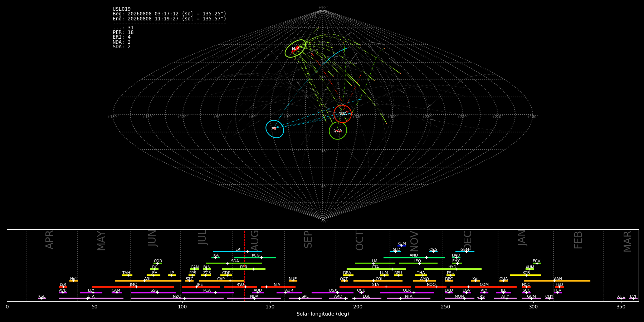Select the green SDA radiant circle on map

coord(338,131)
